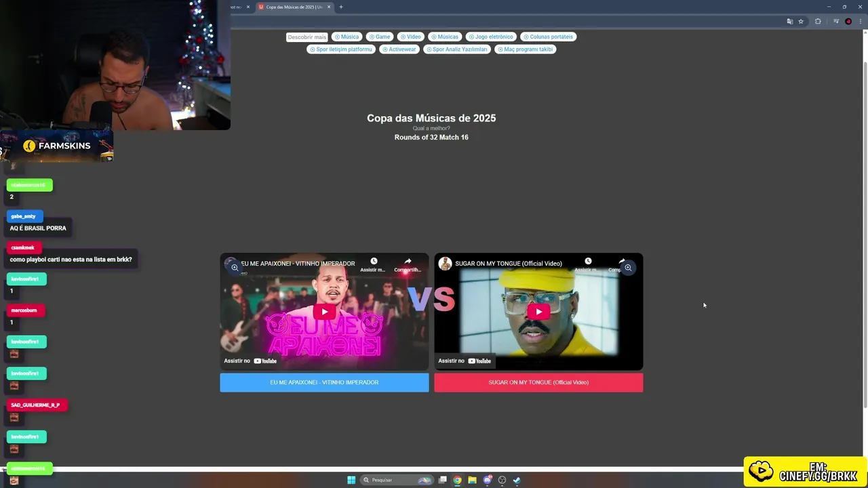The width and height of the screenshot is (868, 488).
Task: Zoom magnifier icon on SUGAR ON MY TONGUE video
Action: 628,268
